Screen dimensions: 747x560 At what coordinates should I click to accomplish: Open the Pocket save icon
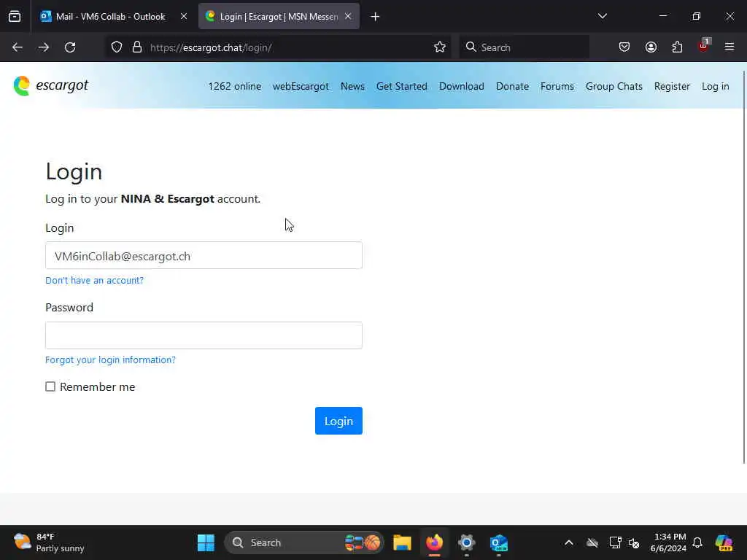click(x=624, y=47)
